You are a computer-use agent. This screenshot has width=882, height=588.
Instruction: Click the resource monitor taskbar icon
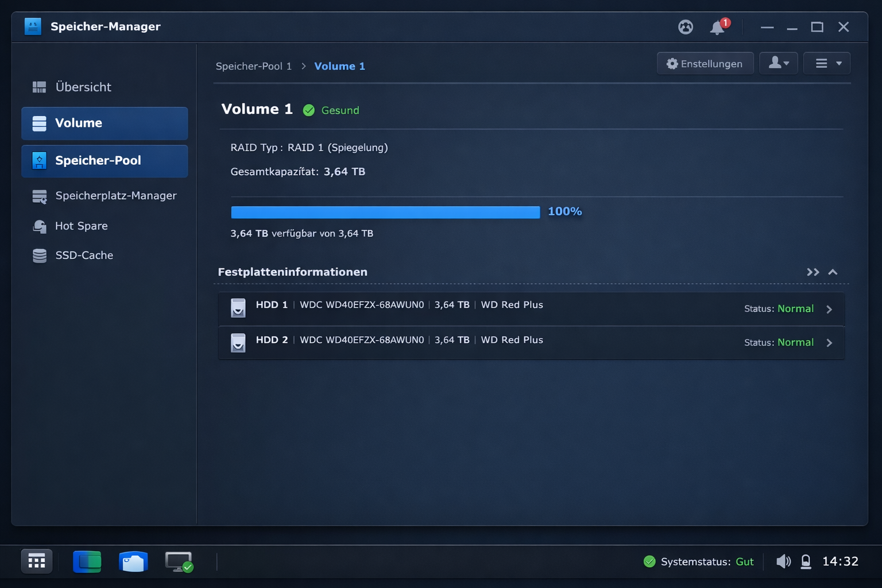pos(178,561)
